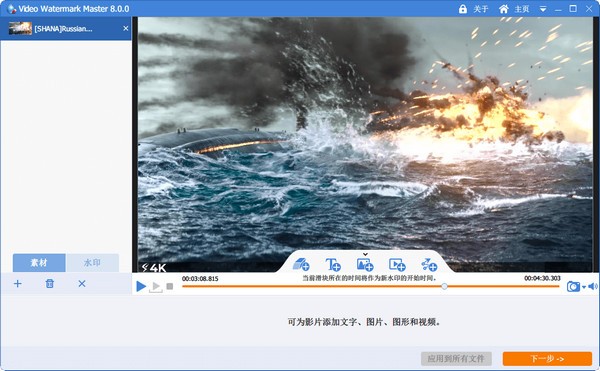Open the snapshot dropdown arrow
Image resolution: width=600 pixels, height=371 pixels.
coord(584,287)
